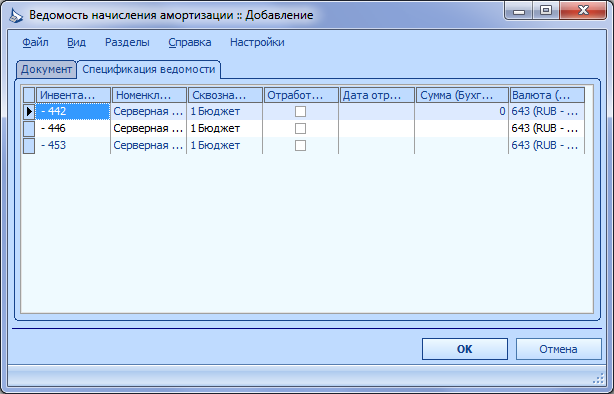Open the Файл menu
Viewport: 614px width, 394px height.
point(35,42)
